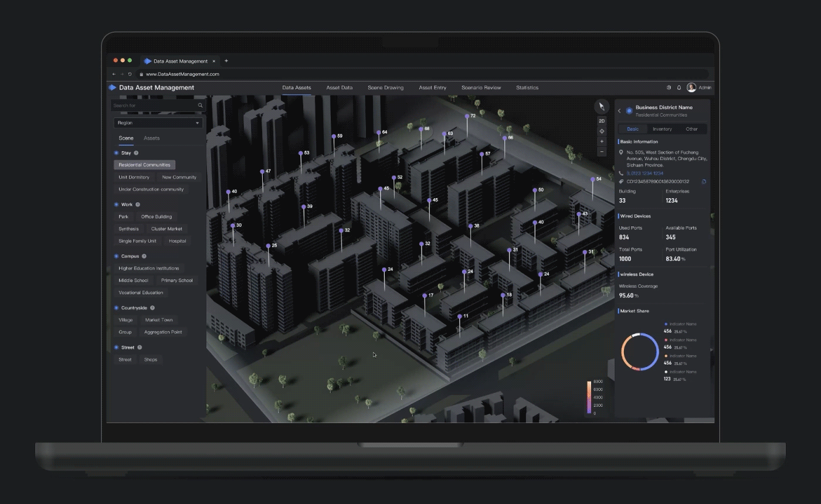Click the color gradient legend bar
This screenshot has height=504, width=821.
pyautogui.click(x=589, y=398)
